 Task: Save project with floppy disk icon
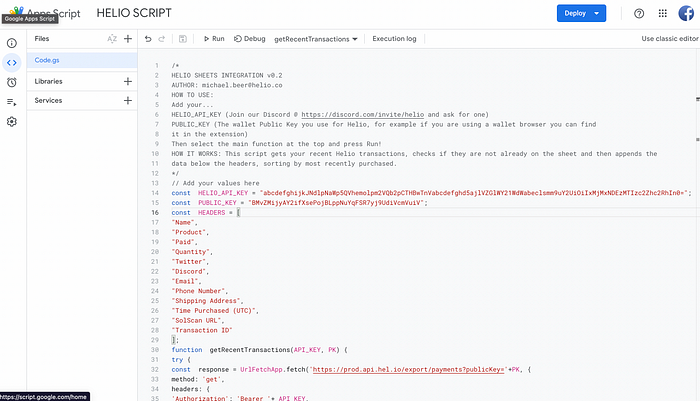coord(183,39)
